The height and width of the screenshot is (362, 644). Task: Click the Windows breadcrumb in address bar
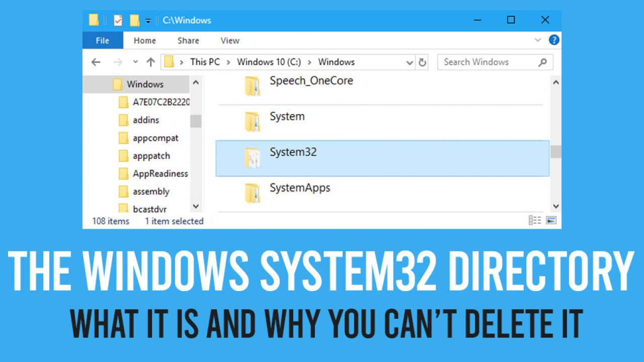pyautogui.click(x=337, y=62)
